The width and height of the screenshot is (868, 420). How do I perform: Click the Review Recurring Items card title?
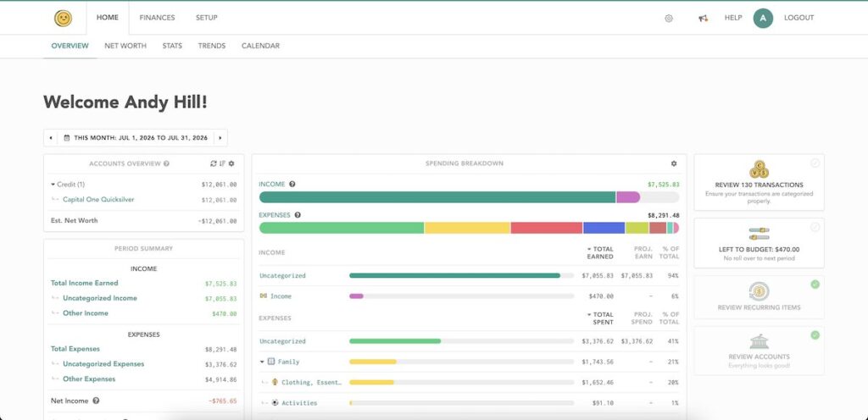tap(759, 307)
